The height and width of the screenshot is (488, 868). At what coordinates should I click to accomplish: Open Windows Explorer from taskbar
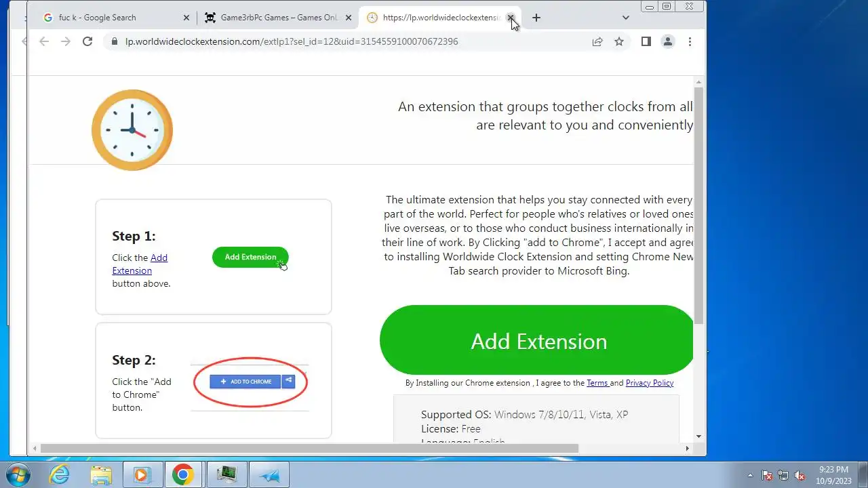(x=101, y=474)
